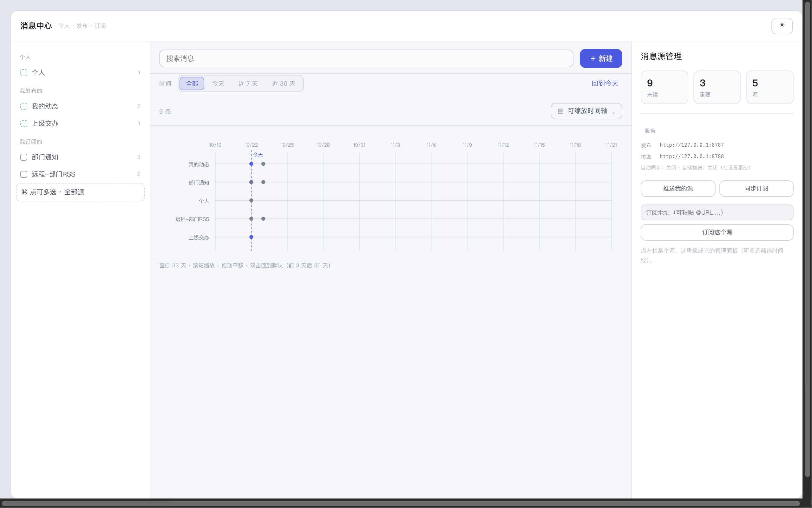The image size is (812, 508).
Task: Select the 全部 time filter tab
Action: coord(192,83)
